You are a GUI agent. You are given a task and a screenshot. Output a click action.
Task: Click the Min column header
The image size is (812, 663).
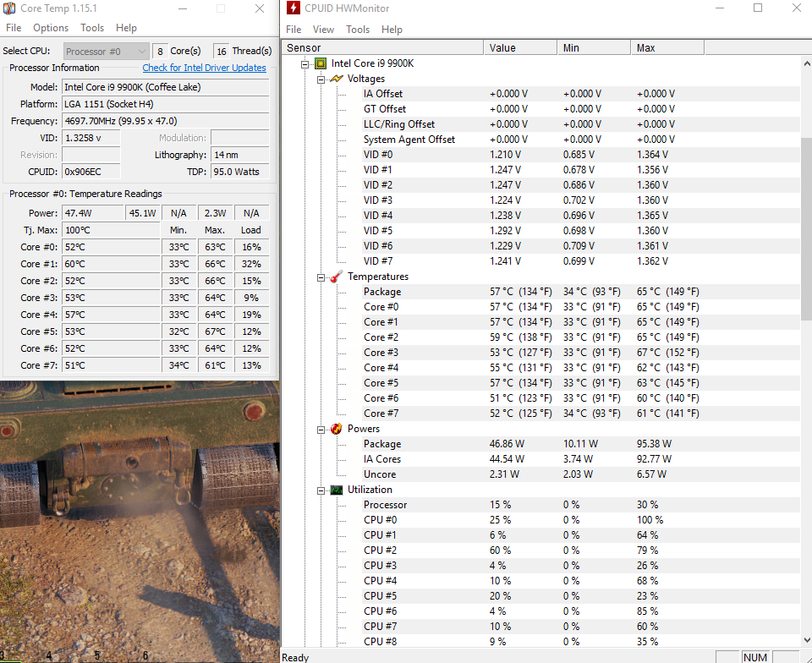[594, 47]
